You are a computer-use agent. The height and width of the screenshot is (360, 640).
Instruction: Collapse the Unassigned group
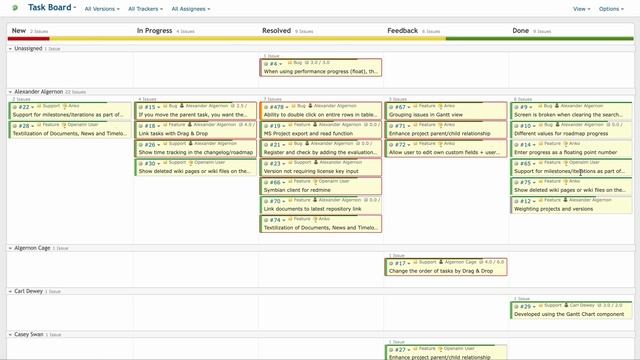(10, 49)
